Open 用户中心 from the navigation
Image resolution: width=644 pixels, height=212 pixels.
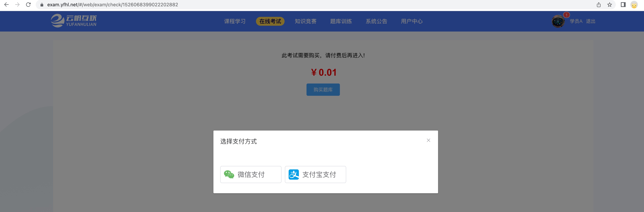coord(412,21)
